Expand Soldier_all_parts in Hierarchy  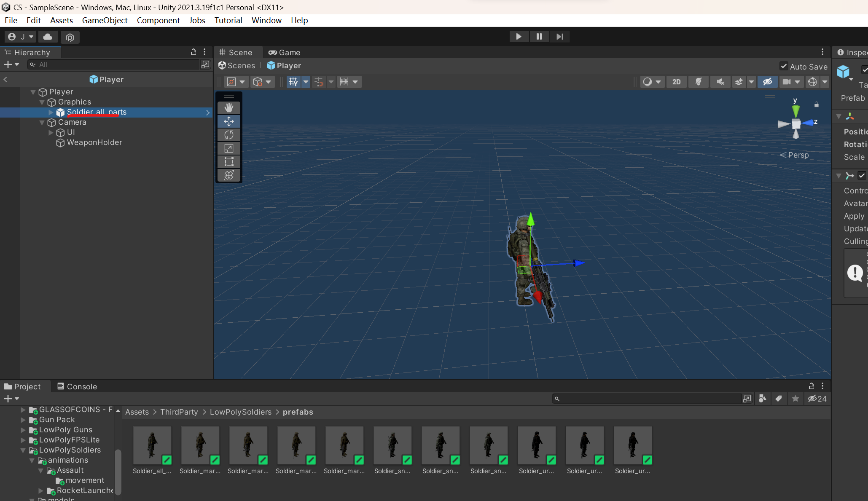(x=51, y=112)
